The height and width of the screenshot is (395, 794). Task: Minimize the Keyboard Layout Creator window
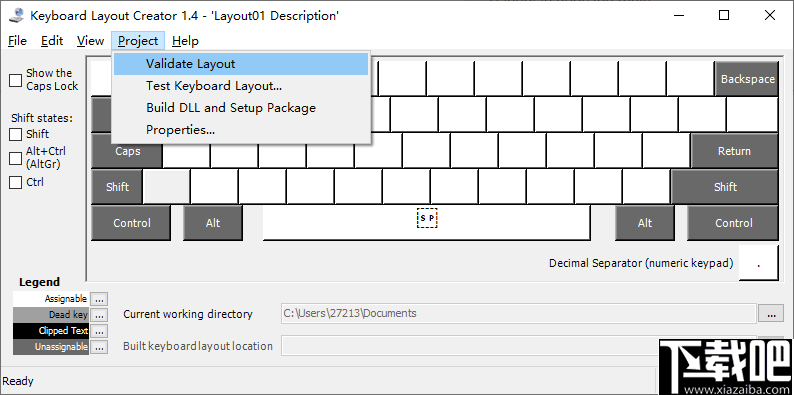pyautogui.click(x=679, y=16)
